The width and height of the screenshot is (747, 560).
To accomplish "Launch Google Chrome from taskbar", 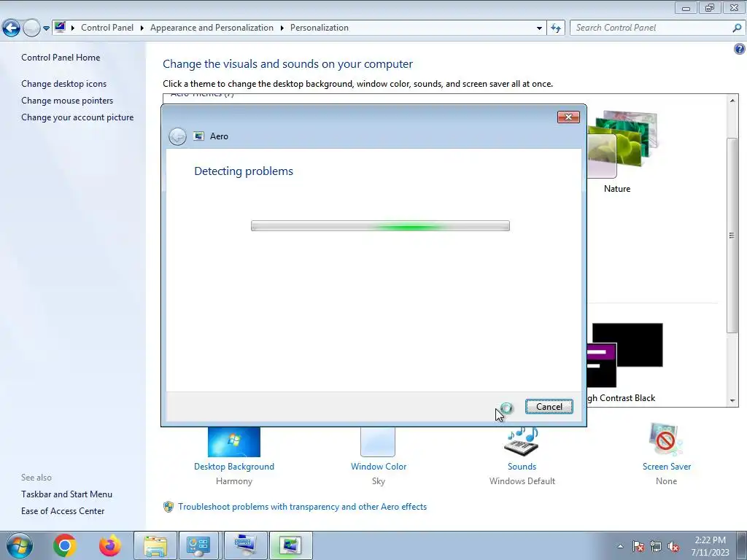I will tap(65, 545).
